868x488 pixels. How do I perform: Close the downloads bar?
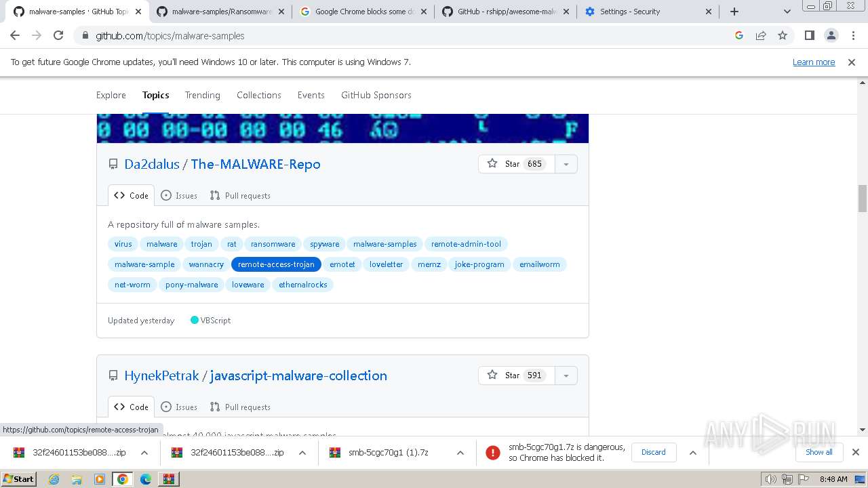point(856,452)
